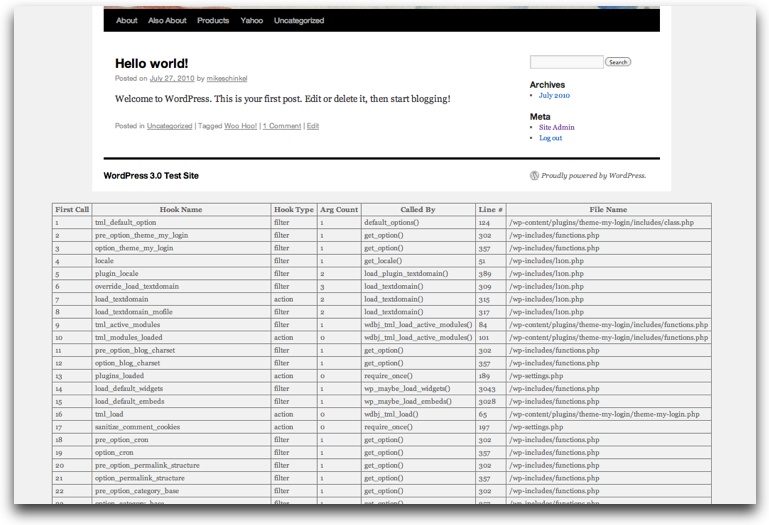
Task: Select the option_blog_charset cell
Action: click(x=181, y=363)
